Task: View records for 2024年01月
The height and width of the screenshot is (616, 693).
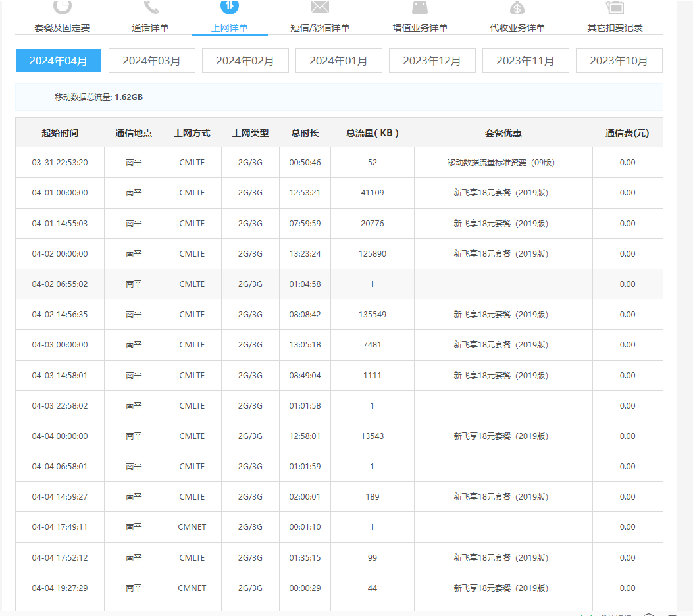Action: (x=338, y=61)
